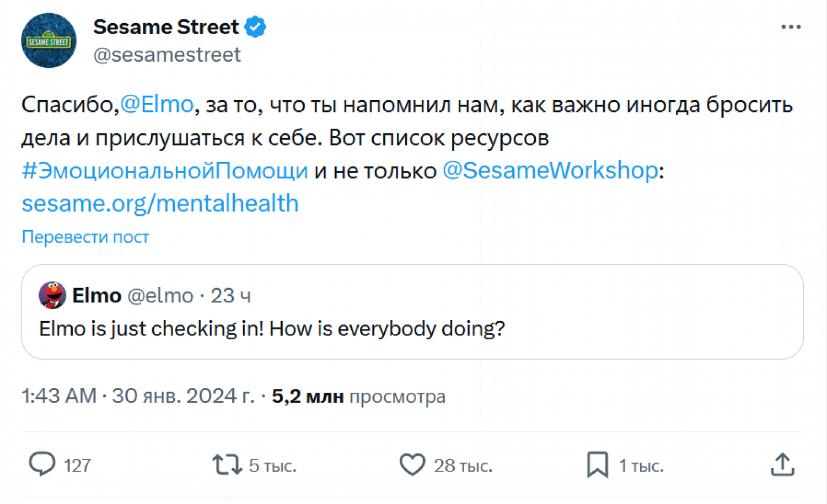This screenshot has height=504, width=827.
Task: Bookmark this Sesame Street post
Action: tap(597, 464)
